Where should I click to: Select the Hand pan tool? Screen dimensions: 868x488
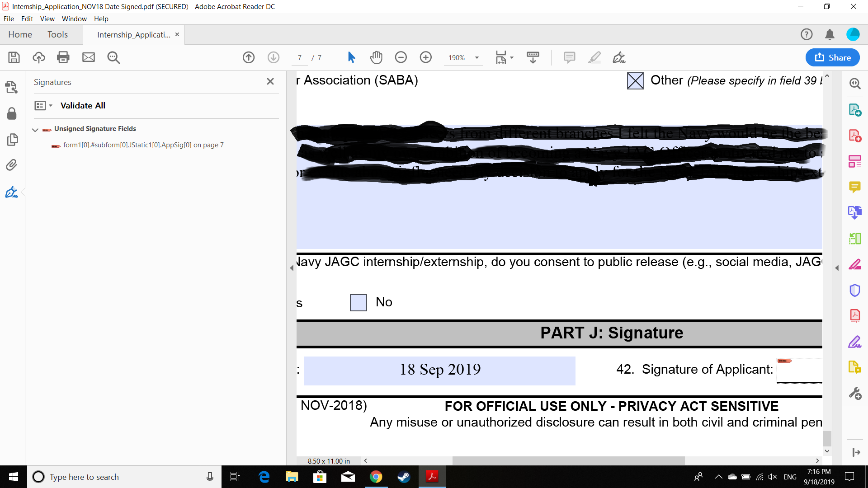(x=376, y=57)
